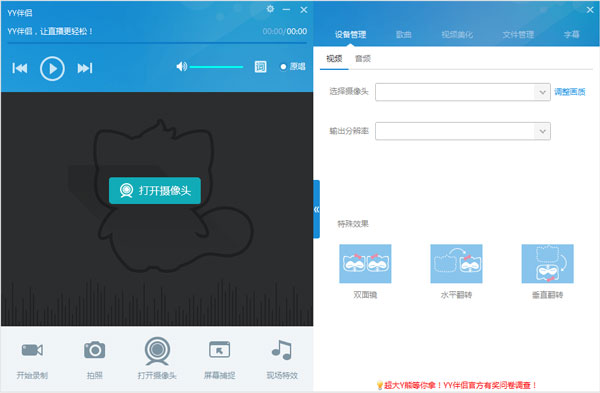Viewport: 600px width, 393px height.
Task: Switch to 文件管理 tab
Action: [x=518, y=35]
